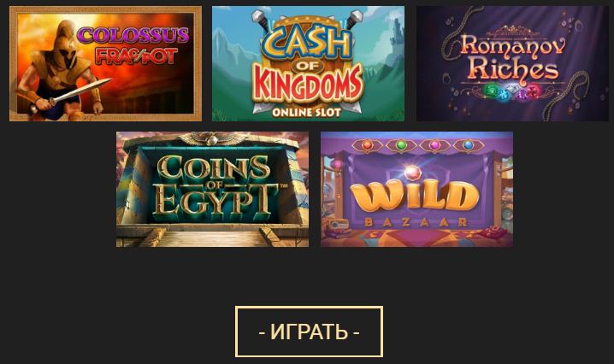
Task: Click the left sword hilt on Cash of Kingdoms
Action: click(x=259, y=18)
